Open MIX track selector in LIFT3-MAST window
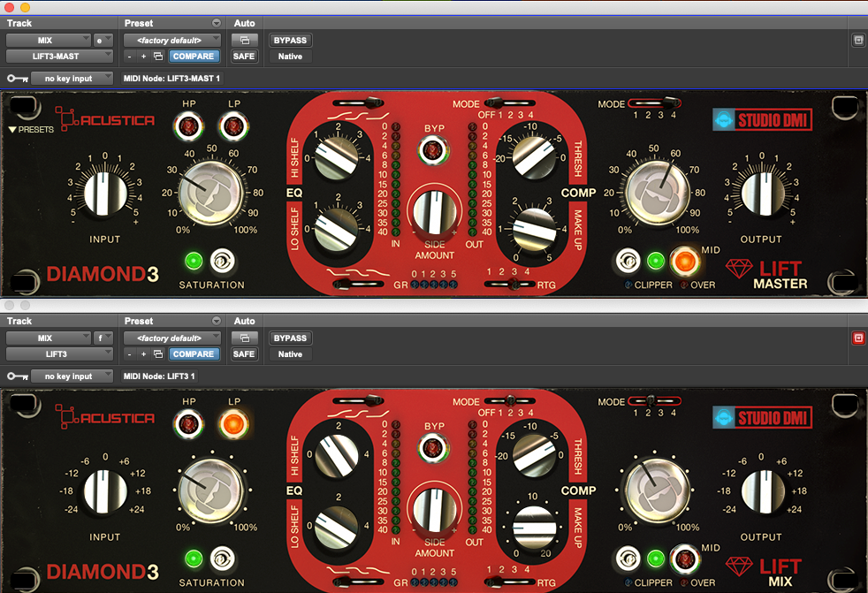868x593 pixels. pos(48,41)
